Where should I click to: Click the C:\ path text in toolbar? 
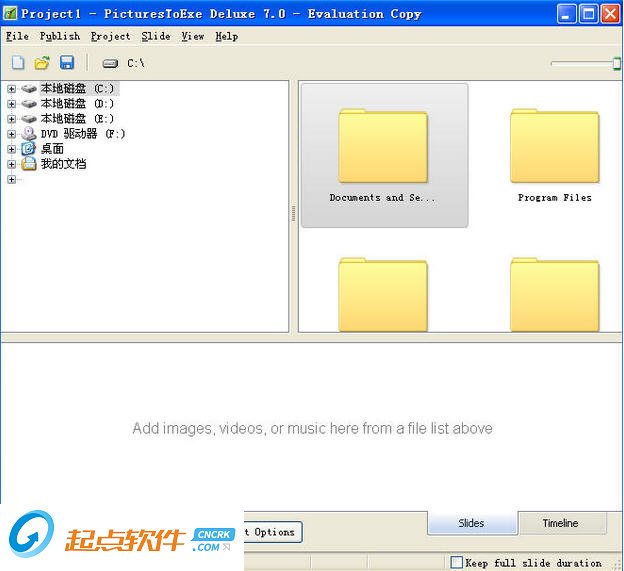[136, 63]
